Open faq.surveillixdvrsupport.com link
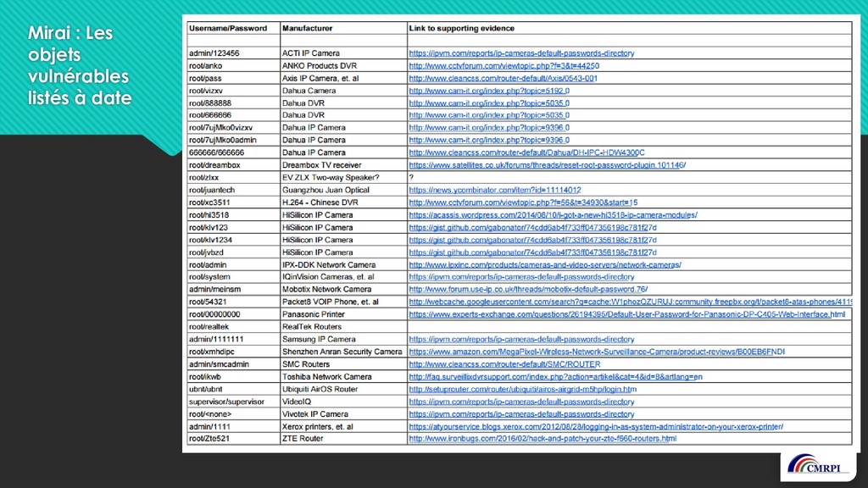 [x=556, y=376]
